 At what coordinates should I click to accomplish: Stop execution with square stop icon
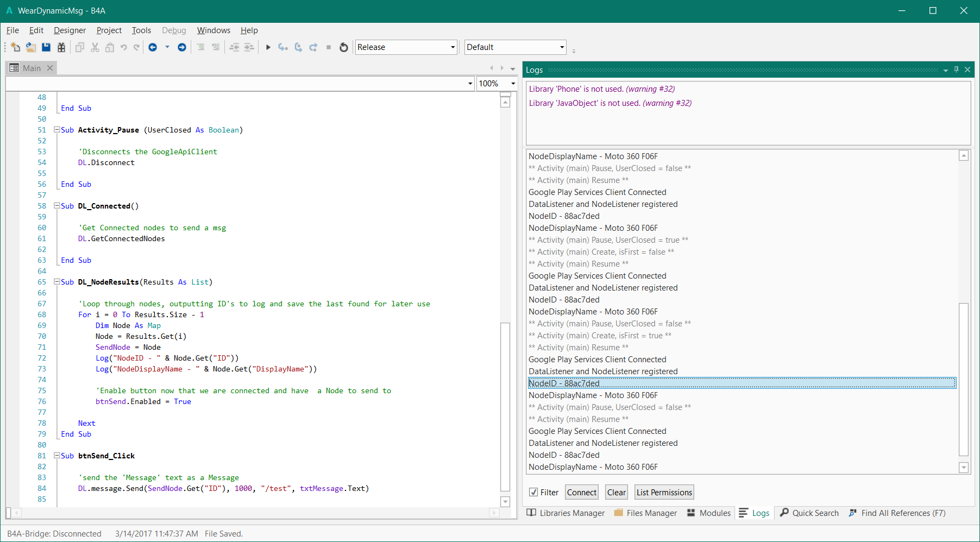coord(329,47)
